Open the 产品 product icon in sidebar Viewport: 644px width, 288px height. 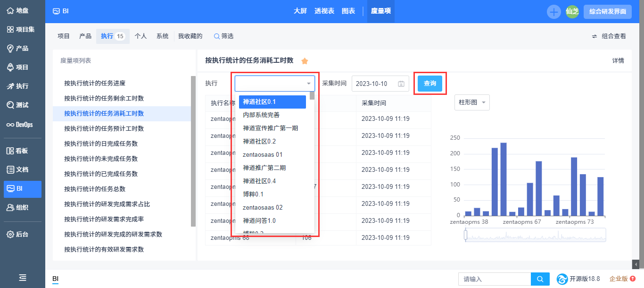(10, 48)
